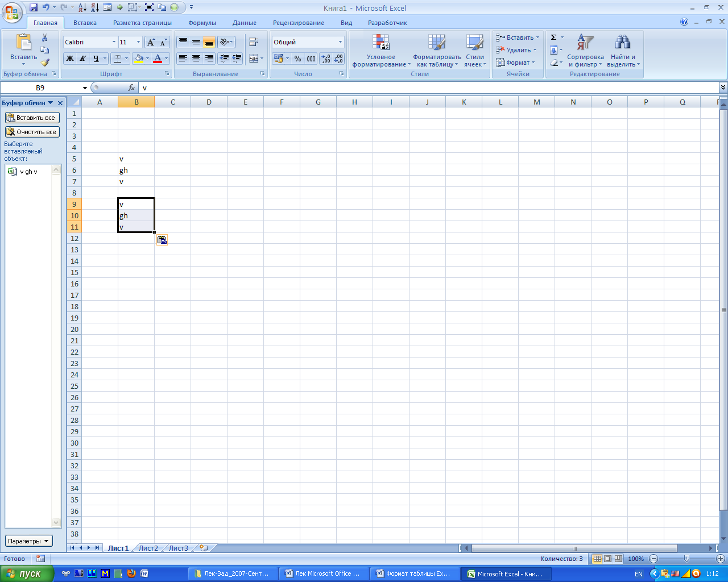Click the accounting number format icon

tap(278, 59)
